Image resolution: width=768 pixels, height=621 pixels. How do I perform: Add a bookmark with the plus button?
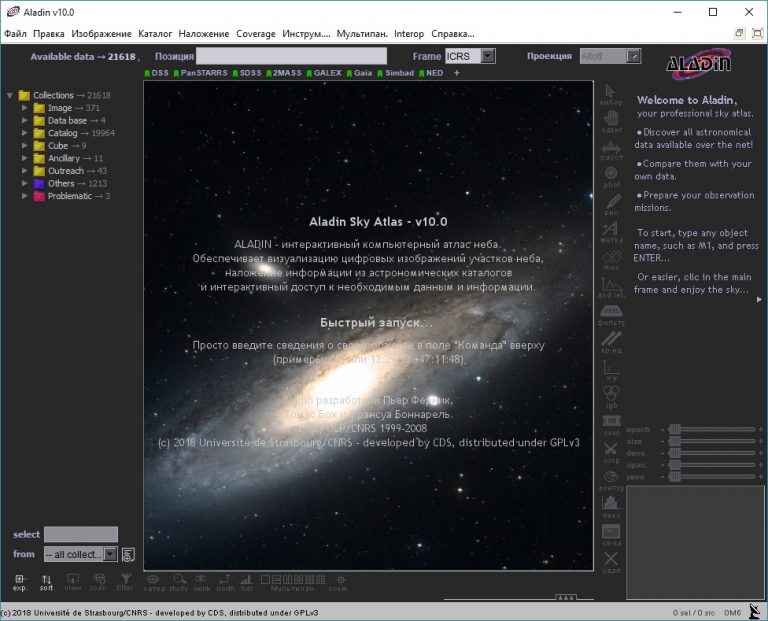(456, 73)
